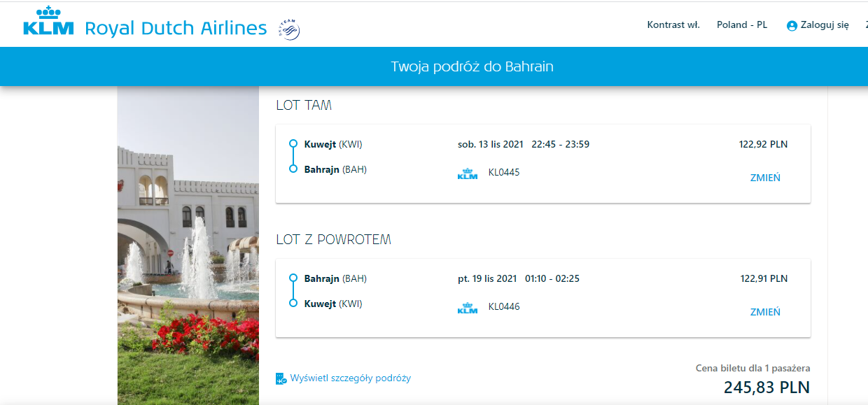Screen dimensions: 868x405
Task: Click the Royal Dutch Airlines wordmark
Action: pos(176,29)
